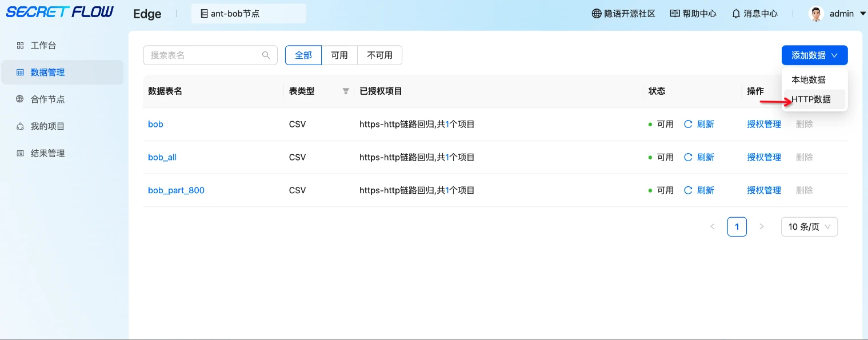The height and width of the screenshot is (340, 868).
Task: Click 刷新 in the bob_part_800 row
Action: [706, 190]
